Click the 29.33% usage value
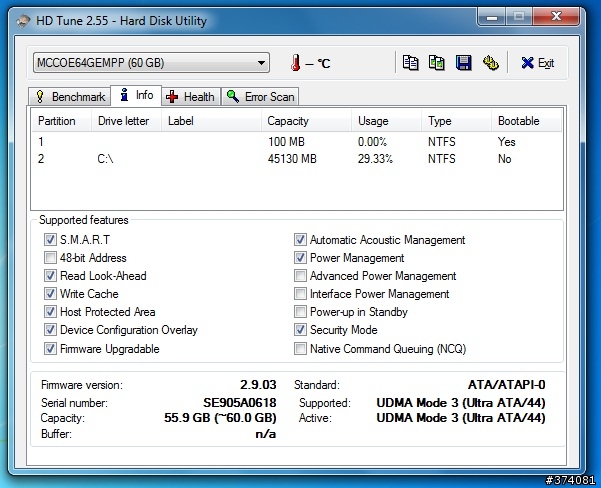This screenshot has height=488, width=601. (x=375, y=159)
